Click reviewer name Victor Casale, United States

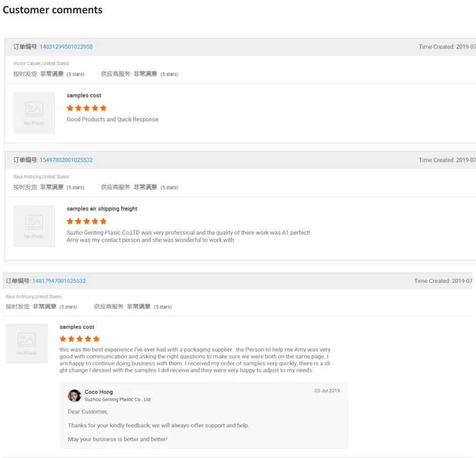click(41, 64)
